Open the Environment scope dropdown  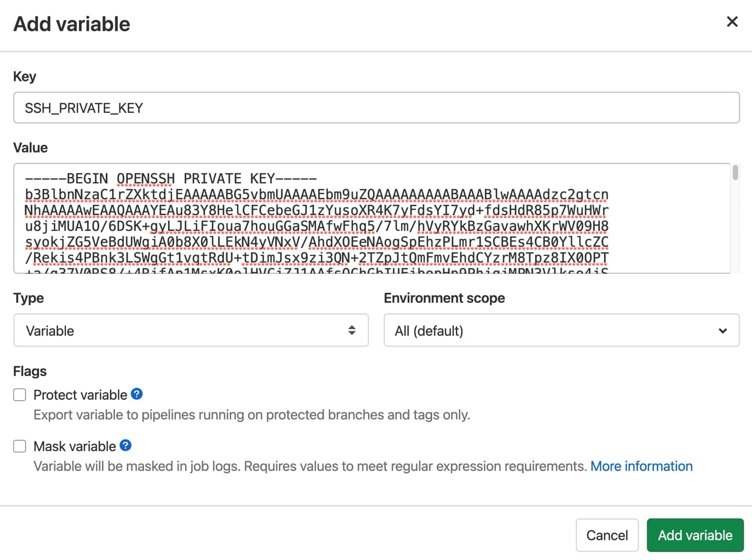561,331
